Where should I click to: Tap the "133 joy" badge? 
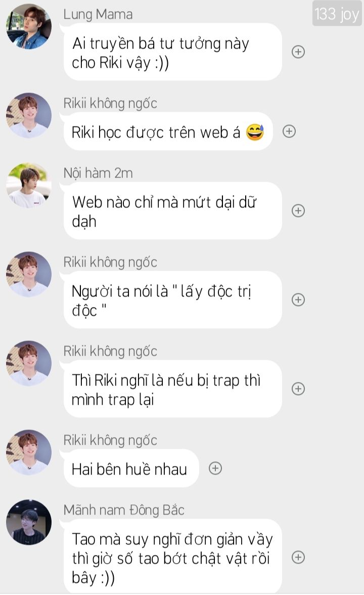tap(337, 14)
